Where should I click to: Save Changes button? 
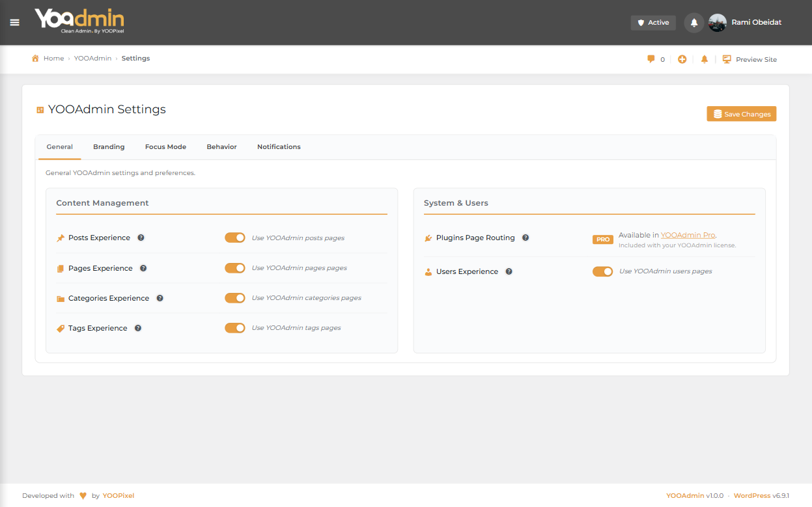click(742, 114)
